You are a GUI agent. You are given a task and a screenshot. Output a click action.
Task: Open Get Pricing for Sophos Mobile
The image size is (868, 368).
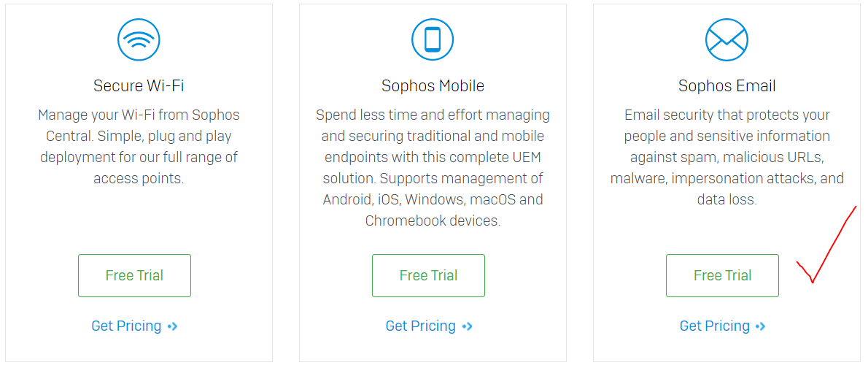(x=421, y=326)
